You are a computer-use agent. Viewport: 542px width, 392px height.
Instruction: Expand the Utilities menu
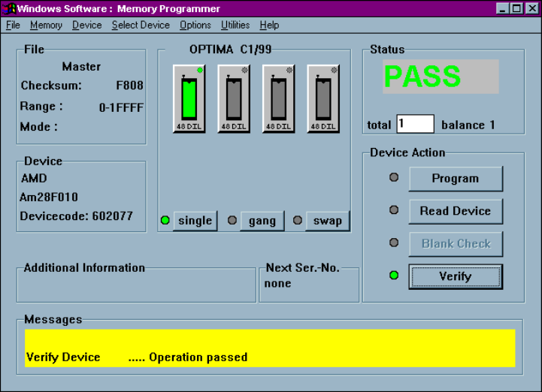tap(235, 25)
